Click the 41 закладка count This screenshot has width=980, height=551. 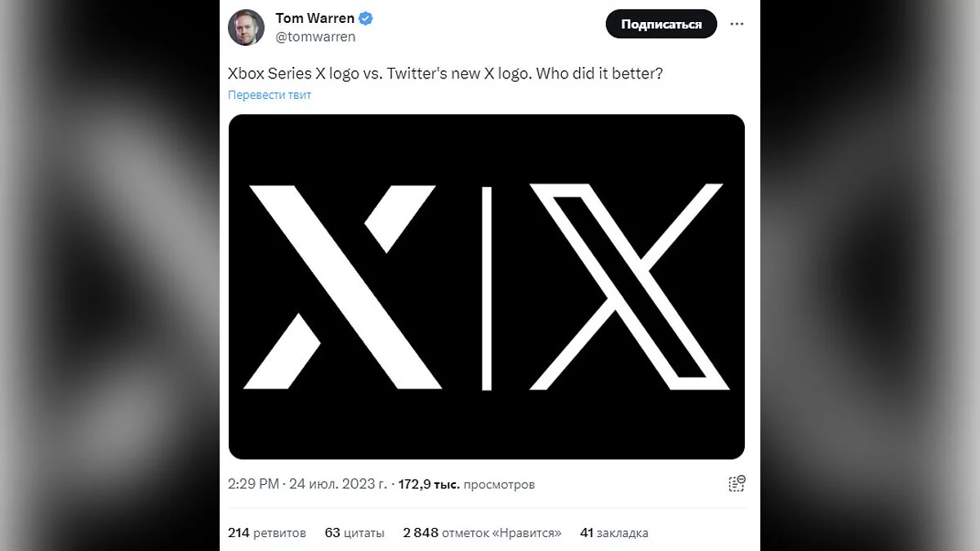(613, 533)
